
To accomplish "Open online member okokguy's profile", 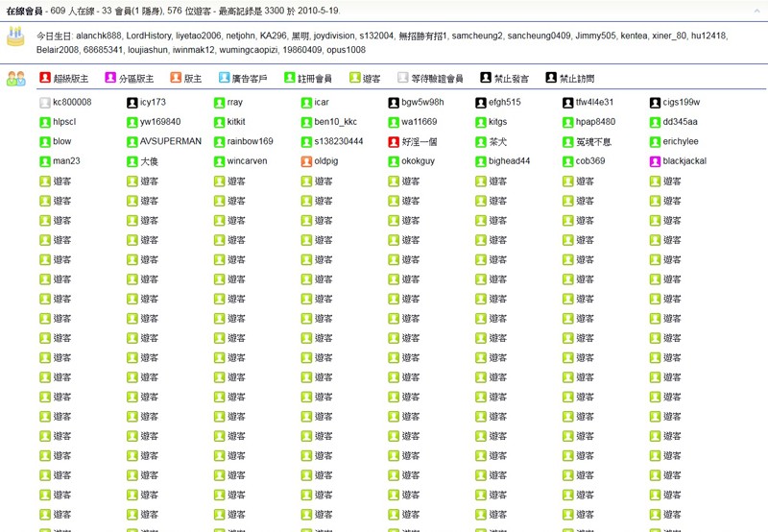I will coord(419,160).
